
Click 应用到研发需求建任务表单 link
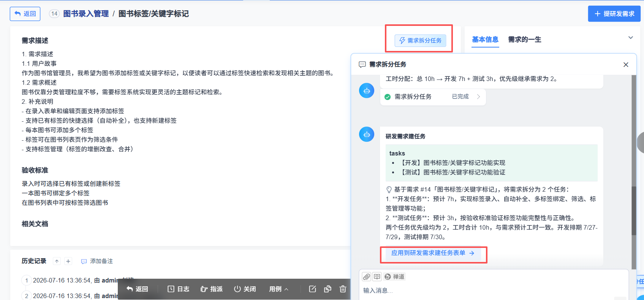pos(433,253)
